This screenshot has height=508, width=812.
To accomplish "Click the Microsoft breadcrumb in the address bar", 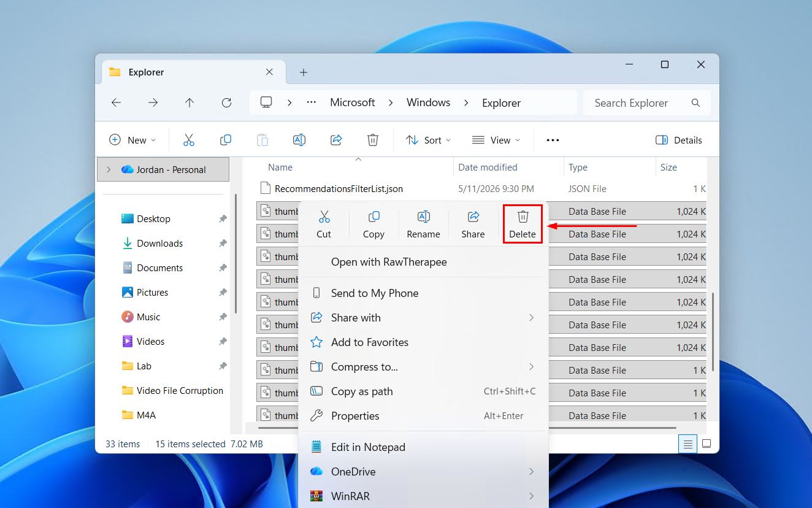I will point(353,102).
